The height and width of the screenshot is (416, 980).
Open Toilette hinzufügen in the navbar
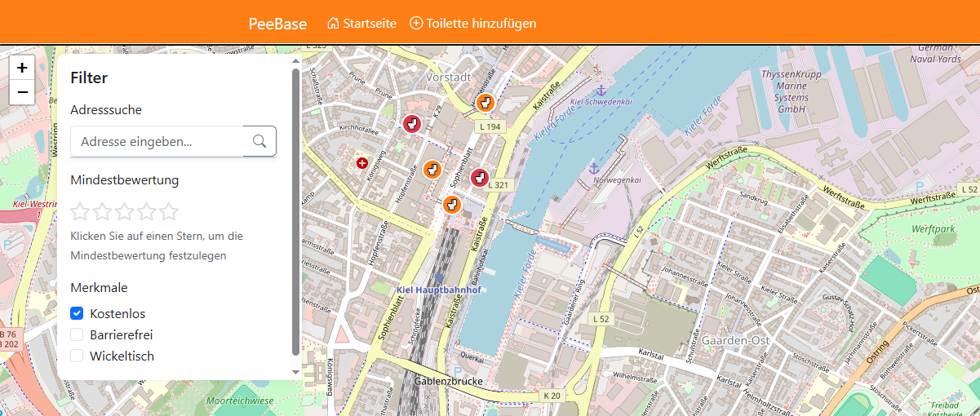pyautogui.click(x=472, y=24)
